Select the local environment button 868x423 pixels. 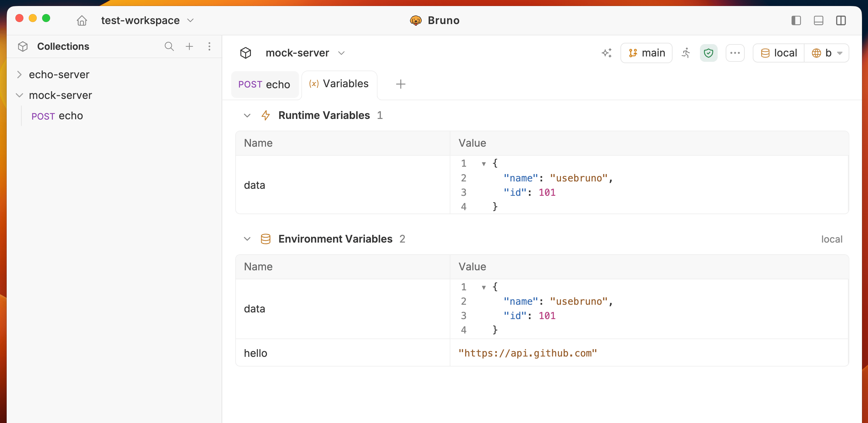(x=779, y=53)
